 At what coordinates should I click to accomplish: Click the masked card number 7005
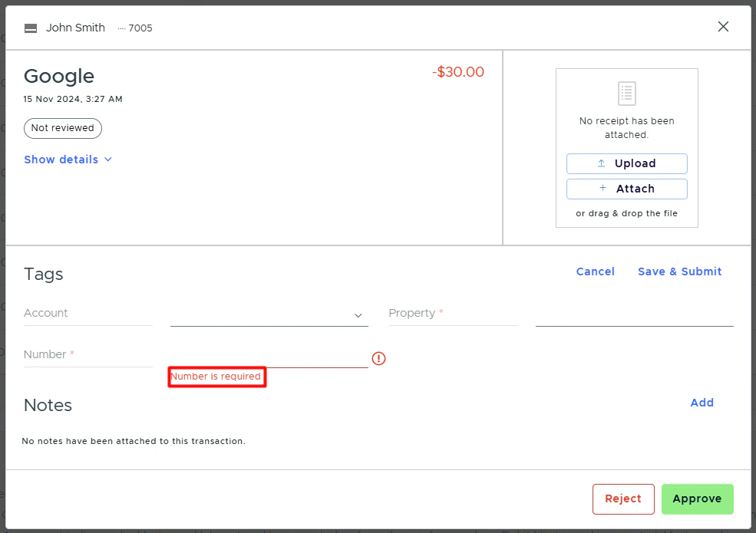[x=141, y=28]
